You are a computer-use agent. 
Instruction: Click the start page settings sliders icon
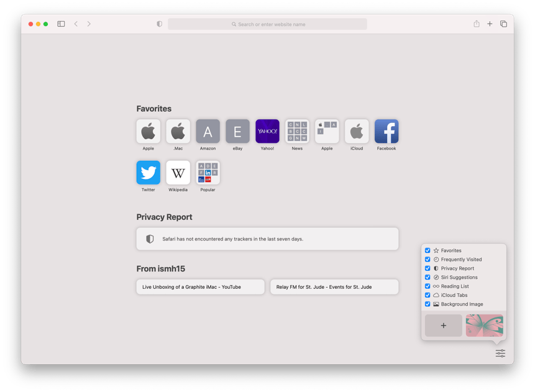pos(500,353)
